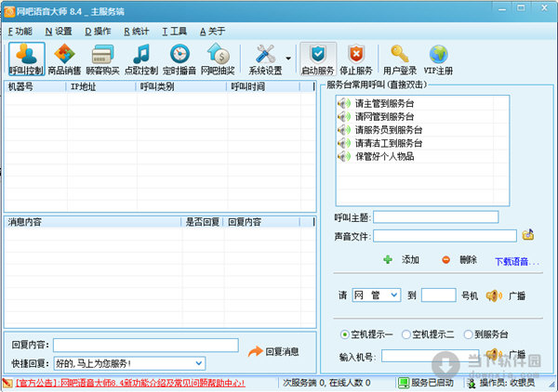The height and width of the screenshot is (392, 558).
Task: Select 空机提示二 radio option
Action: click(428, 334)
